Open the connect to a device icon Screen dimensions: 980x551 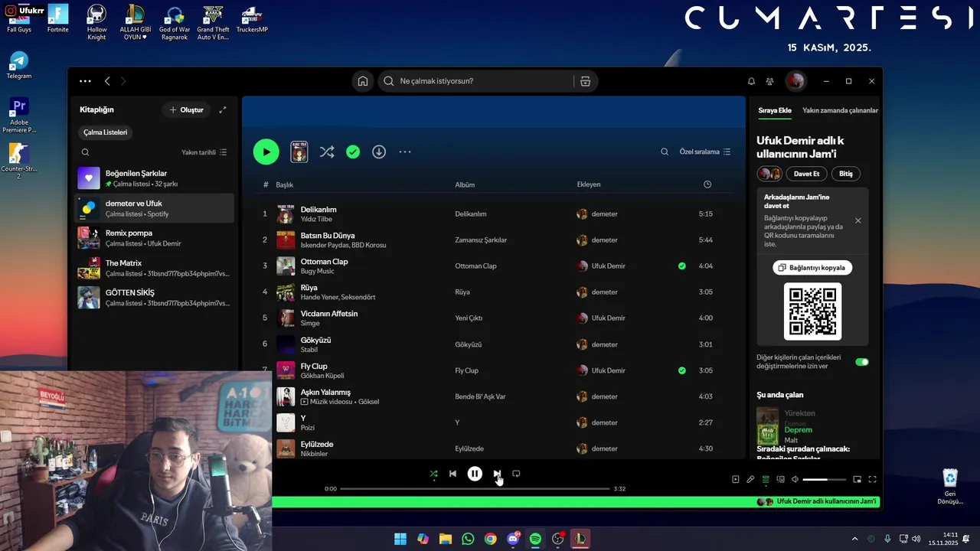(781, 480)
